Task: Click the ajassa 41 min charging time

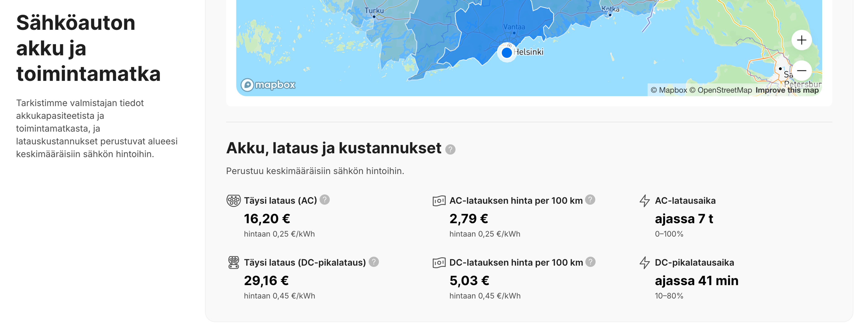Action: click(696, 280)
